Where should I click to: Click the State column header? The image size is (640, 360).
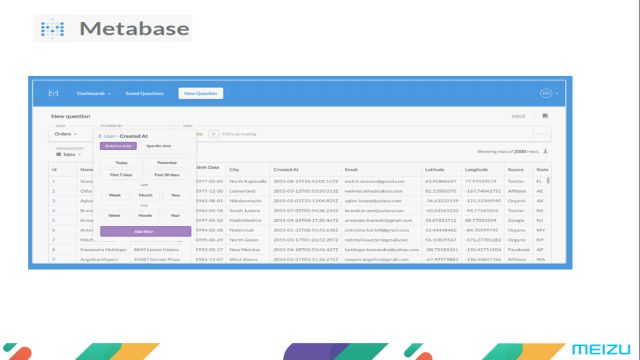pos(542,169)
